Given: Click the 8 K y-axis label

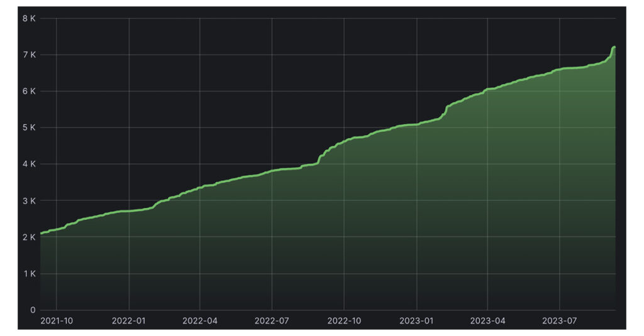Looking at the screenshot, I should [29, 18].
